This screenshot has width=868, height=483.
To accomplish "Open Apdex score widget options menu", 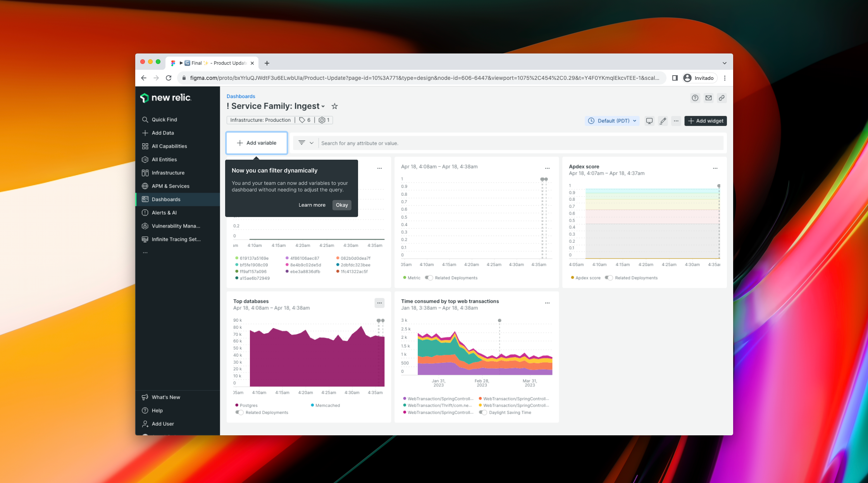I will tap(715, 168).
